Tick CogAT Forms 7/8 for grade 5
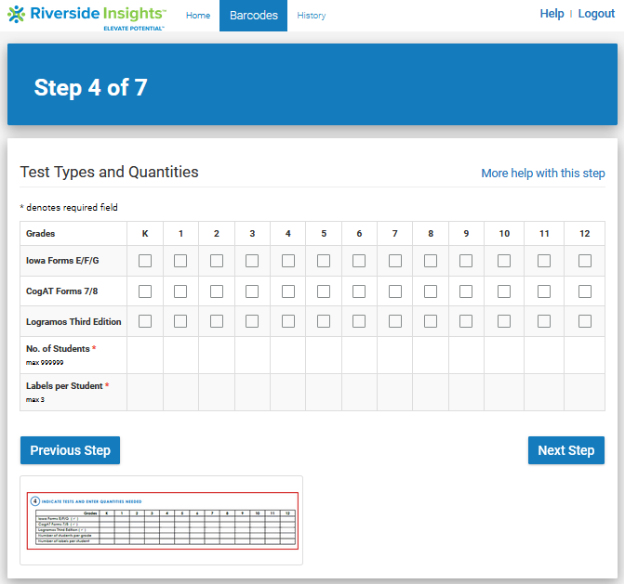624x584 pixels. [x=323, y=291]
